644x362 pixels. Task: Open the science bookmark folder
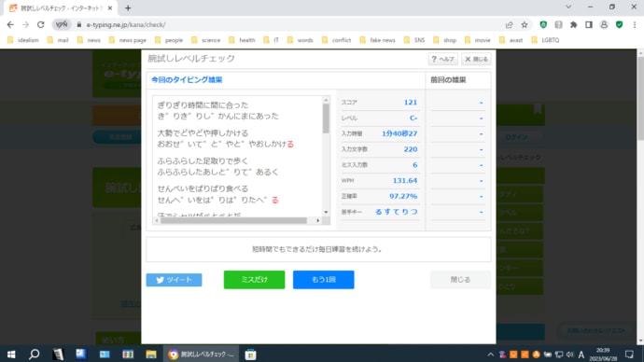205,40
